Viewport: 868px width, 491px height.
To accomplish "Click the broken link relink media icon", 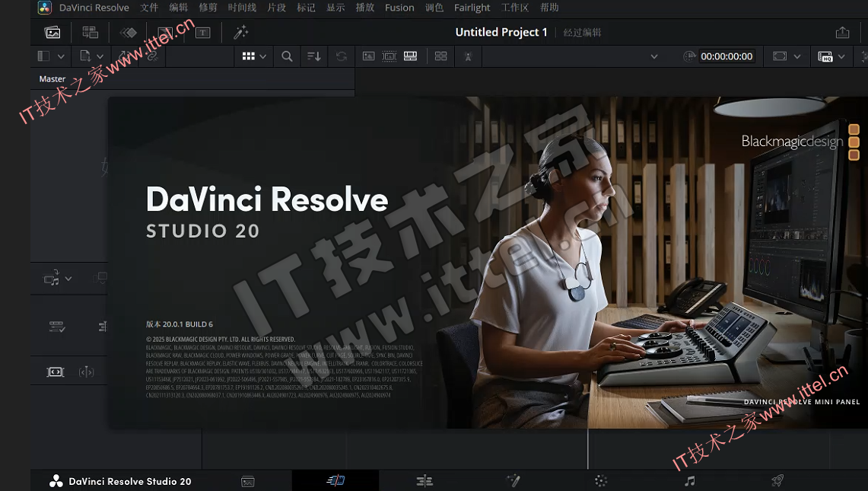I will click(x=151, y=56).
